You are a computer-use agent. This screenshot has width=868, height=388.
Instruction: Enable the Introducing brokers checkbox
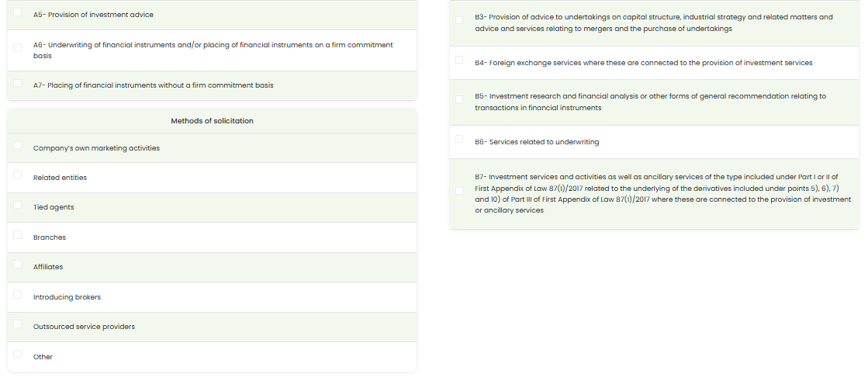coord(18,294)
